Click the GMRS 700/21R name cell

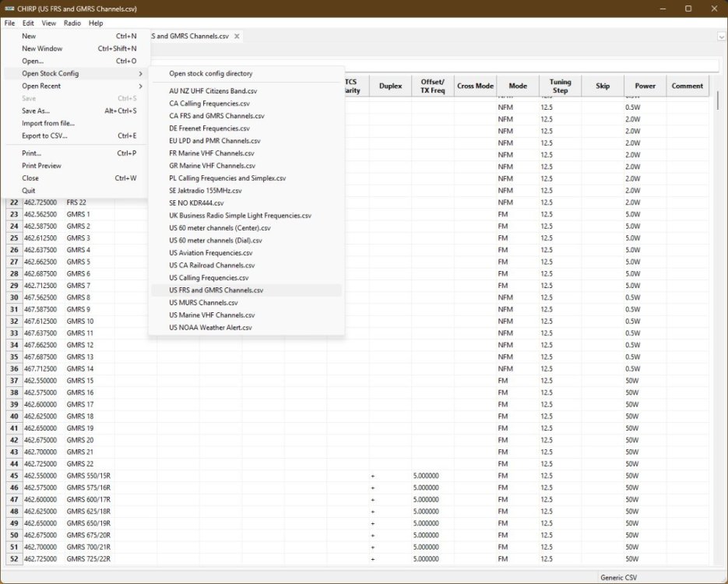89,547
